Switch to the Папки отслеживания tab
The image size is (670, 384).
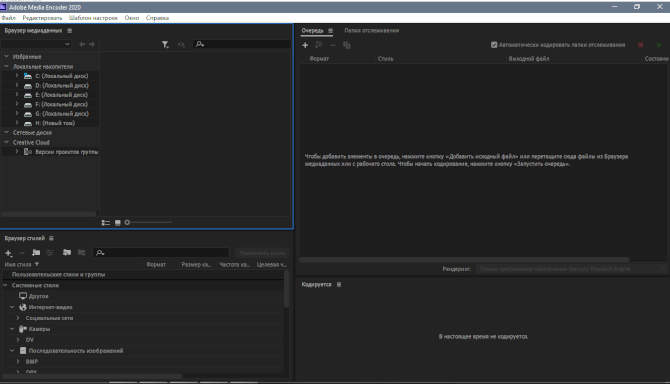click(372, 31)
